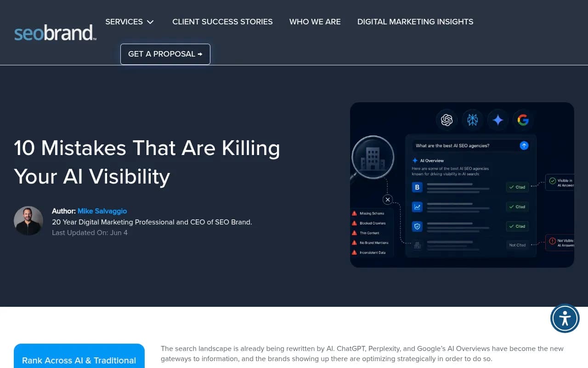The width and height of the screenshot is (588, 368).
Task: Open the accessibility widget icon
Action: pyautogui.click(x=565, y=318)
